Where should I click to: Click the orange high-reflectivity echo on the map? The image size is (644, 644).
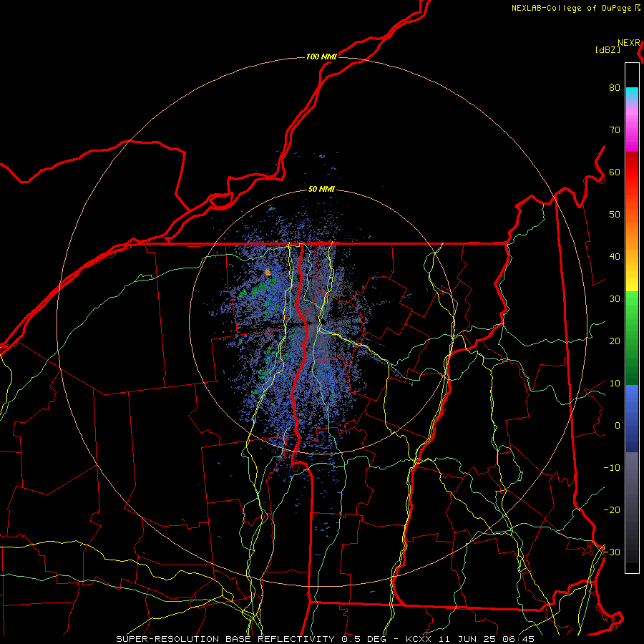coord(268,272)
